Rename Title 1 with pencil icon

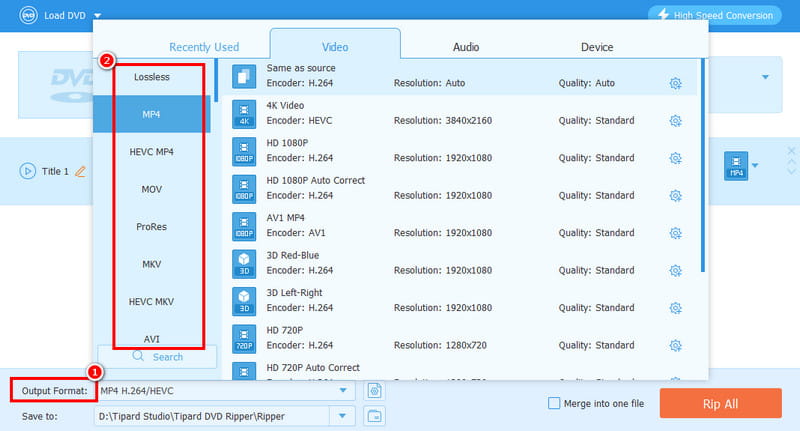(x=80, y=171)
